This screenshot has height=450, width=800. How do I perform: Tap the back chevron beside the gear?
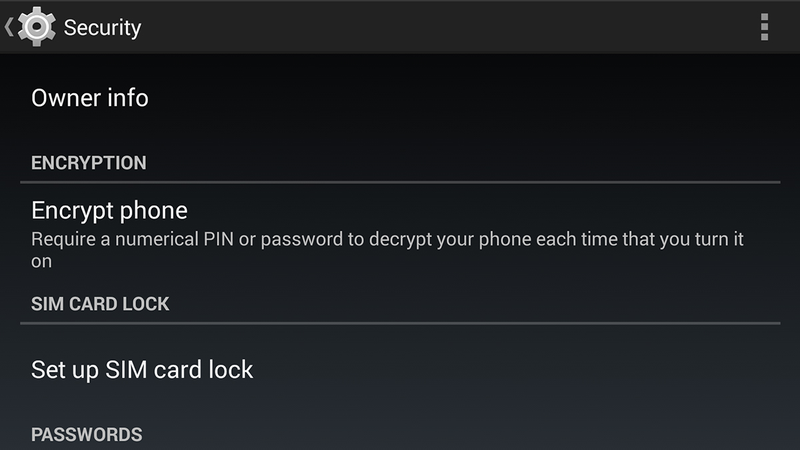(9, 27)
